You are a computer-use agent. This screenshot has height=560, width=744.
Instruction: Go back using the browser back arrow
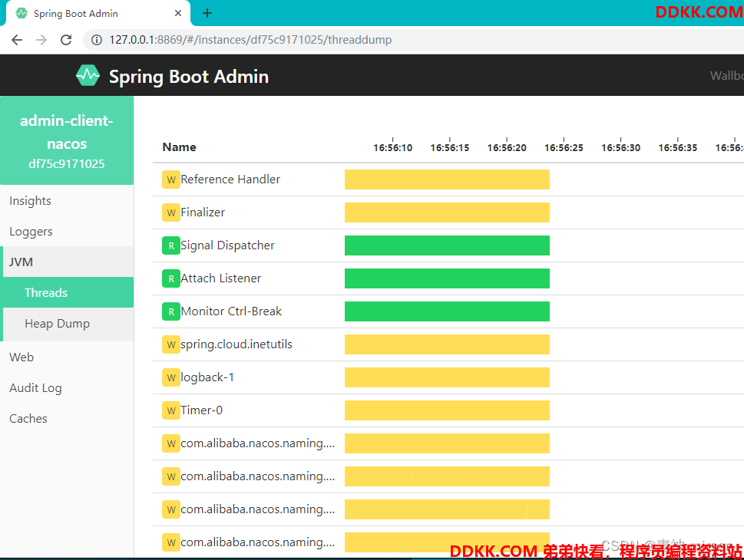click(x=17, y=40)
